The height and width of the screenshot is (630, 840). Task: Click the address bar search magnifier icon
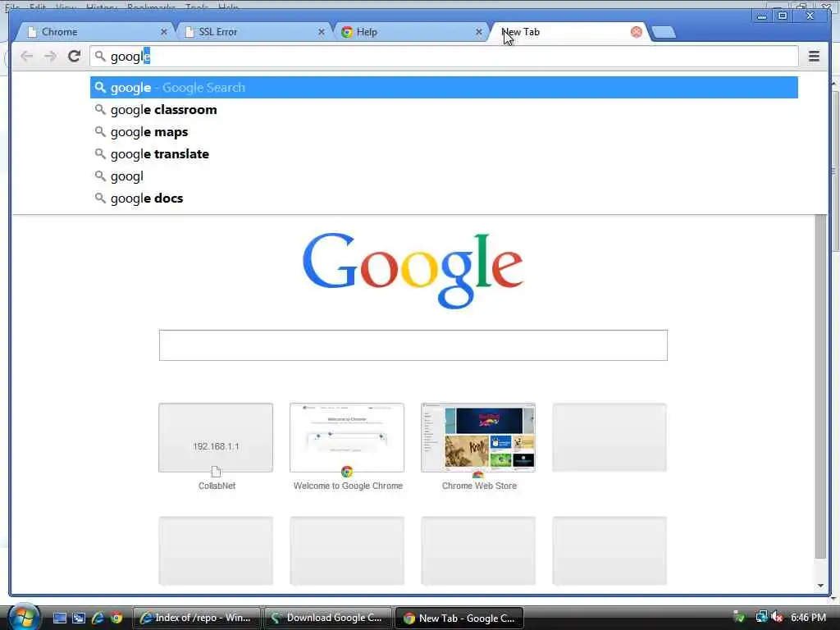(x=100, y=57)
